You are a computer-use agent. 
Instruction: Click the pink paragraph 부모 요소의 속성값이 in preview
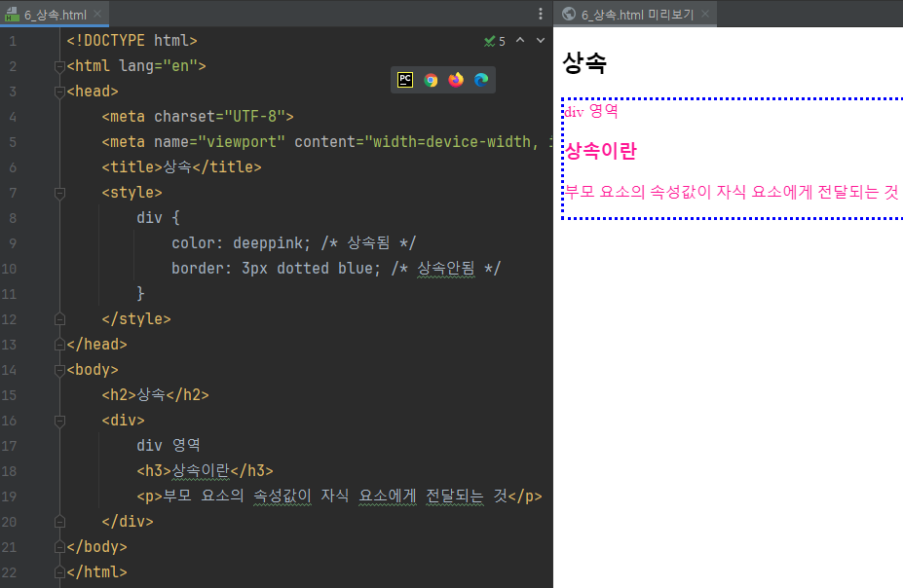[x=732, y=192]
